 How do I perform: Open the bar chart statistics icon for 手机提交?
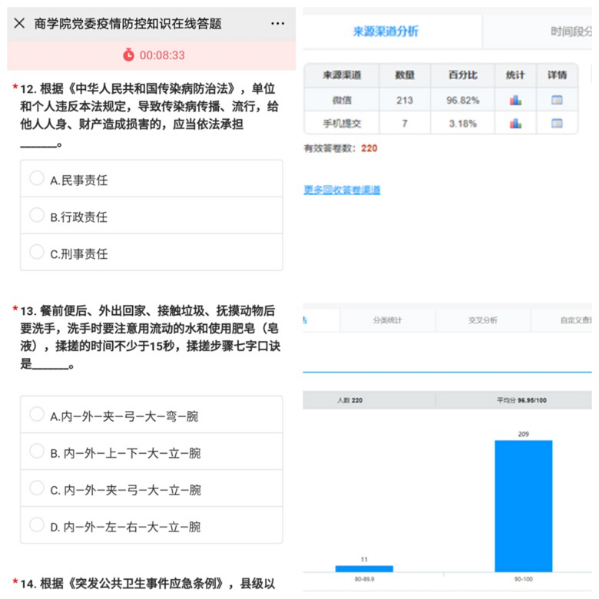click(x=515, y=123)
